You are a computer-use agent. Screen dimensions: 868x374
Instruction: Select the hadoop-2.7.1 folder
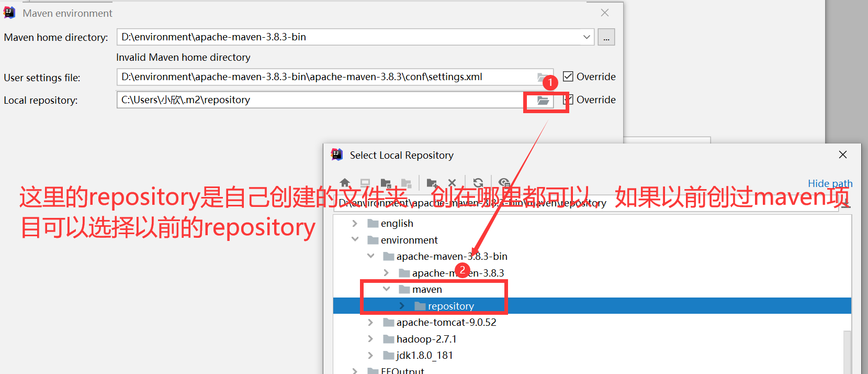click(592, 339)
